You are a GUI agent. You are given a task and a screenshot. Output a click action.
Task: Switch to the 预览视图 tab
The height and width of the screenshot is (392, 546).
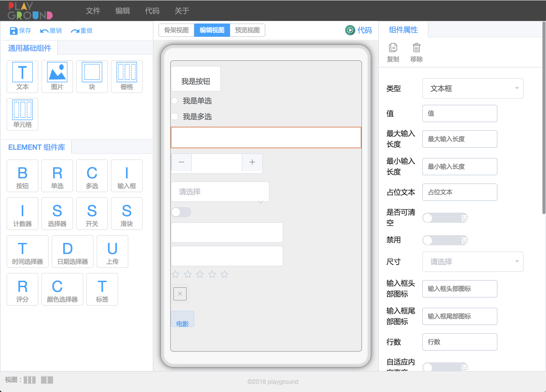pos(247,30)
